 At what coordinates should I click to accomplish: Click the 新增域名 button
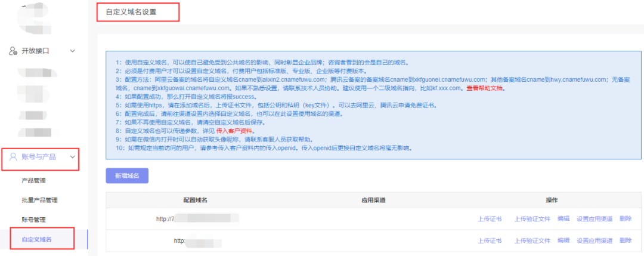click(127, 175)
